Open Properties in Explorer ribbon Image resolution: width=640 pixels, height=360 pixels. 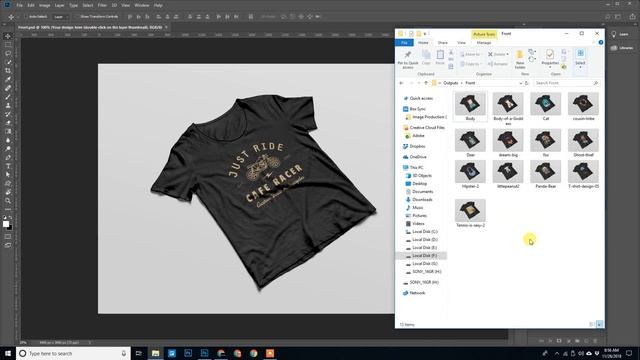tap(550, 58)
